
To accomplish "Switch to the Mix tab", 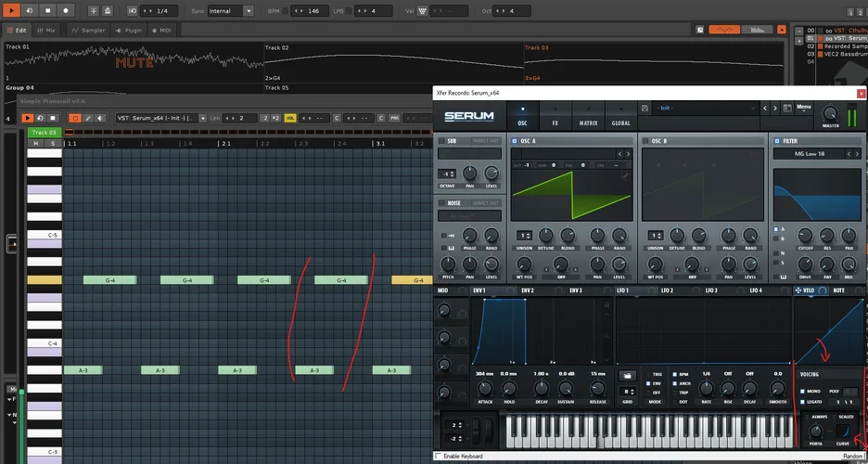I will click(x=45, y=31).
